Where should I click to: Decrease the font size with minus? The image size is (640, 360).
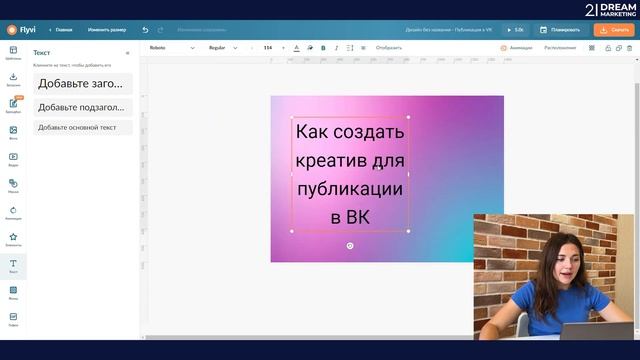[x=252, y=48]
